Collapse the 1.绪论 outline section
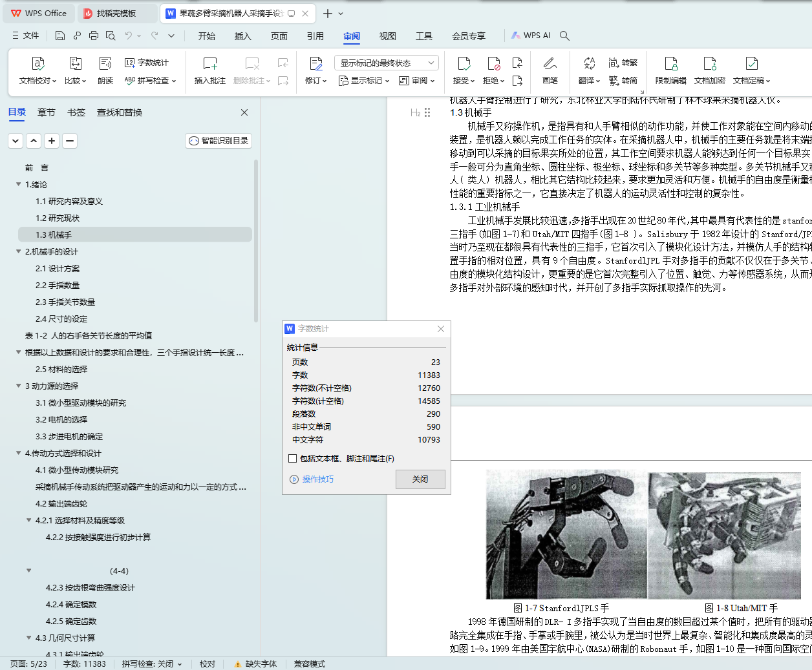The width and height of the screenshot is (812, 670). point(18,184)
